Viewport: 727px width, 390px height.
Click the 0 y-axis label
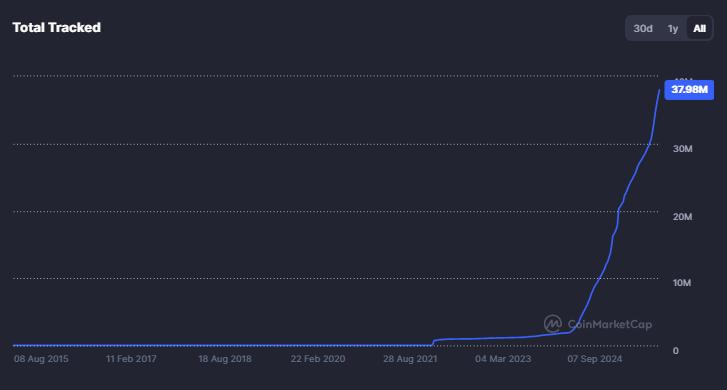[676, 351]
